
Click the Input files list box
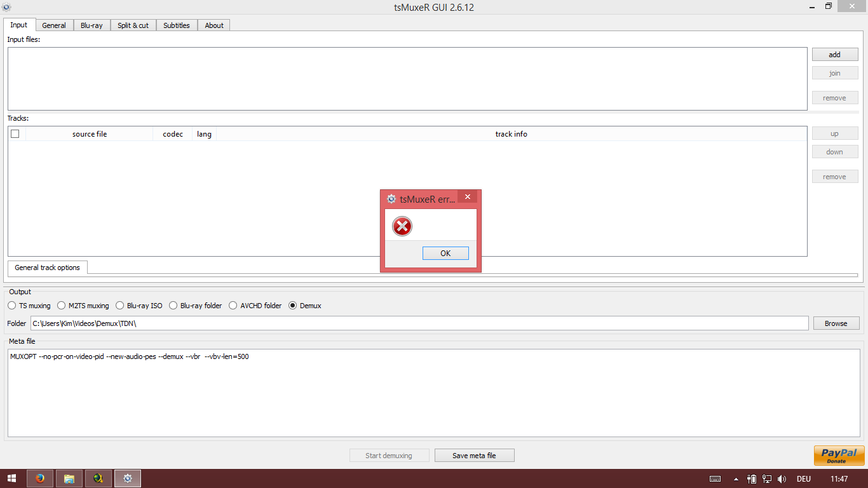point(407,79)
